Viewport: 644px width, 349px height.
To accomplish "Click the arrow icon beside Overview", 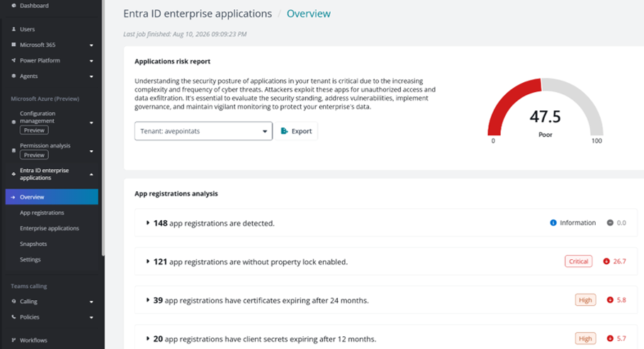I will pos(13,197).
